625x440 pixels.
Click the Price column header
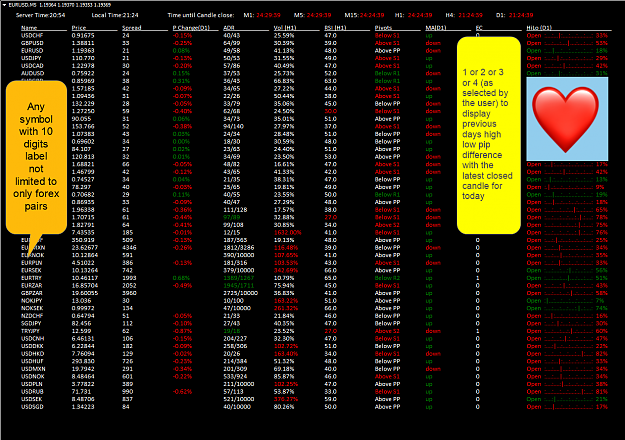pos(79,28)
